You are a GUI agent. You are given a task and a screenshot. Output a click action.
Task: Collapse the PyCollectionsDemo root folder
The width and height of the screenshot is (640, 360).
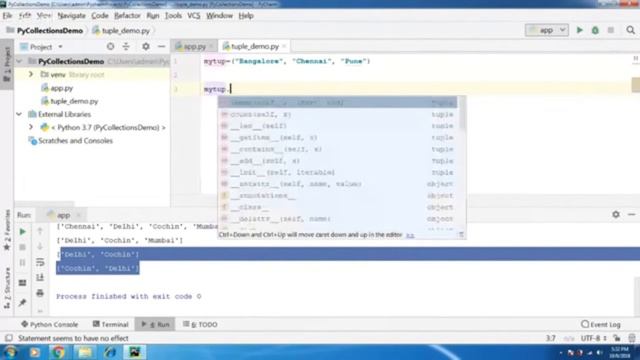click(x=19, y=61)
